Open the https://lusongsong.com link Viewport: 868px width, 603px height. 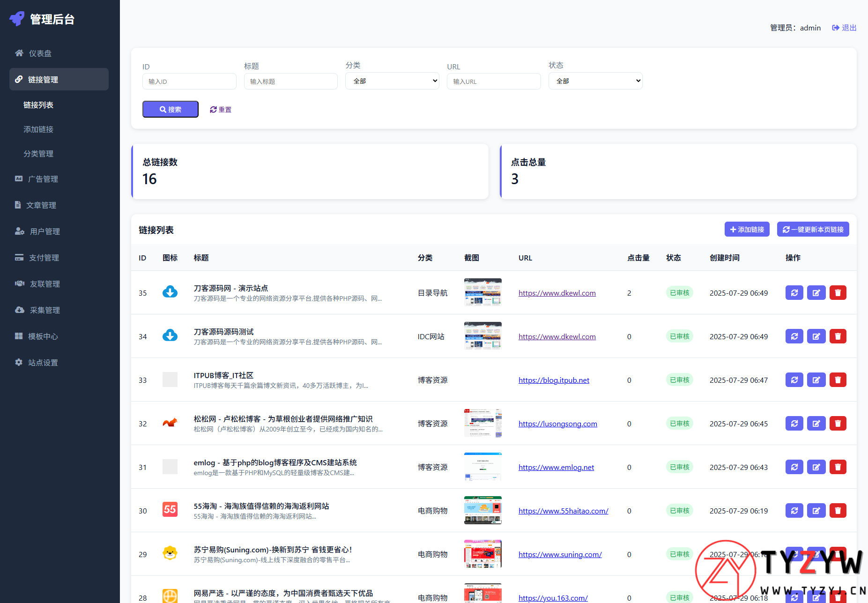(x=557, y=424)
